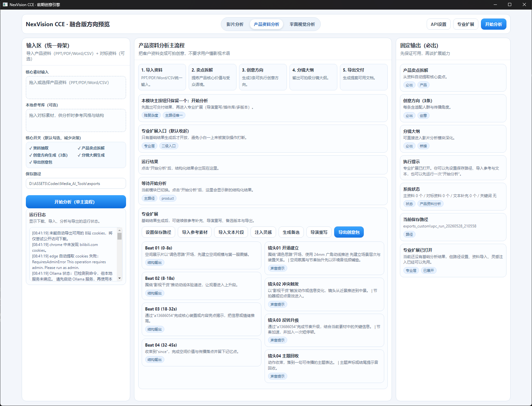532x406 pixels.
Task: Click the Beat 02 (8-18s) card title
Action: coord(160,279)
